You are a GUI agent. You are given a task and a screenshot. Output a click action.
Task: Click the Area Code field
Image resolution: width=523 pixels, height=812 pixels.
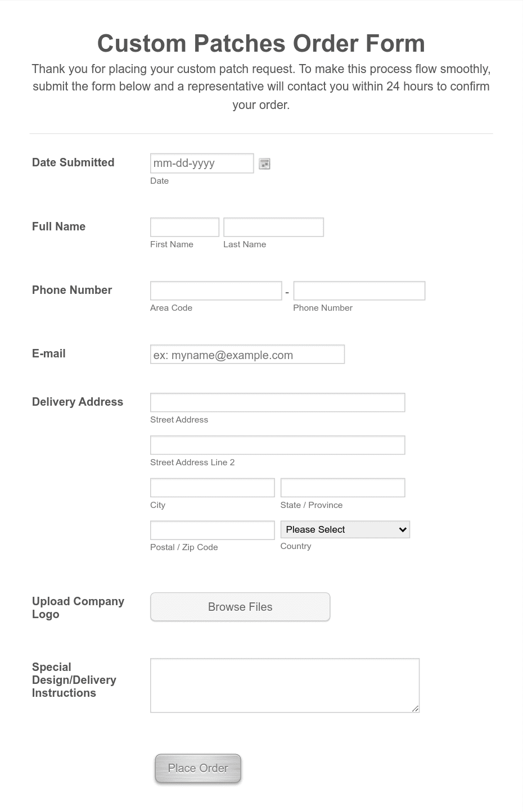pos(215,291)
